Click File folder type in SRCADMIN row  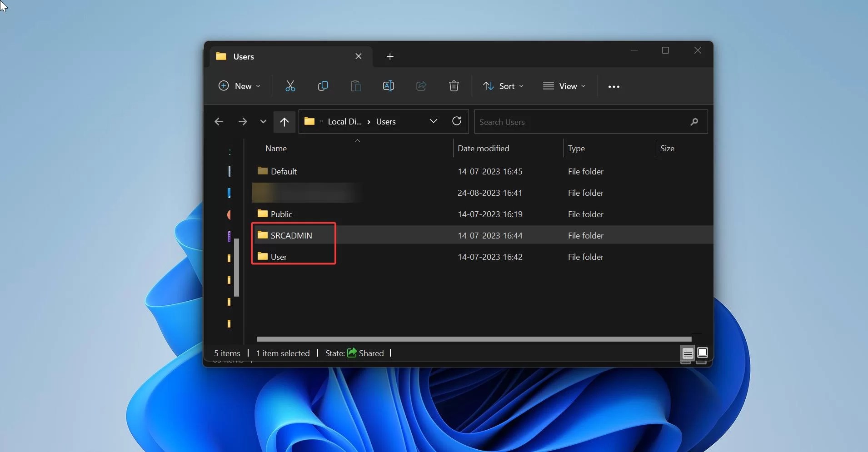pyautogui.click(x=585, y=235)
